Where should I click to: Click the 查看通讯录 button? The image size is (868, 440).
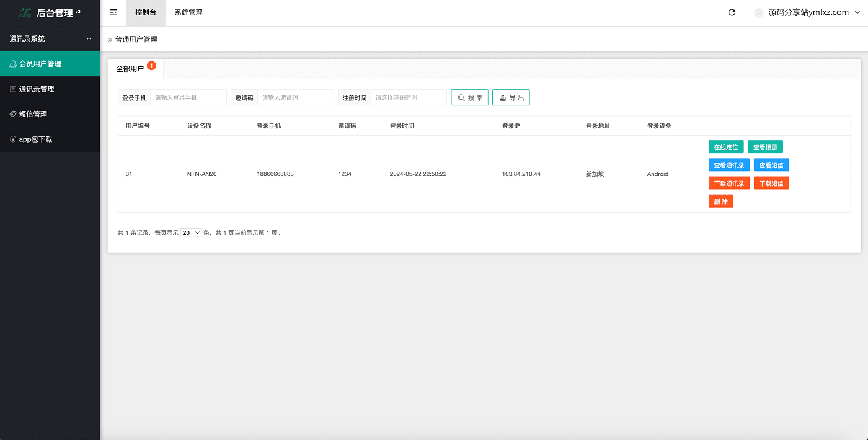[x=729, y=165]
